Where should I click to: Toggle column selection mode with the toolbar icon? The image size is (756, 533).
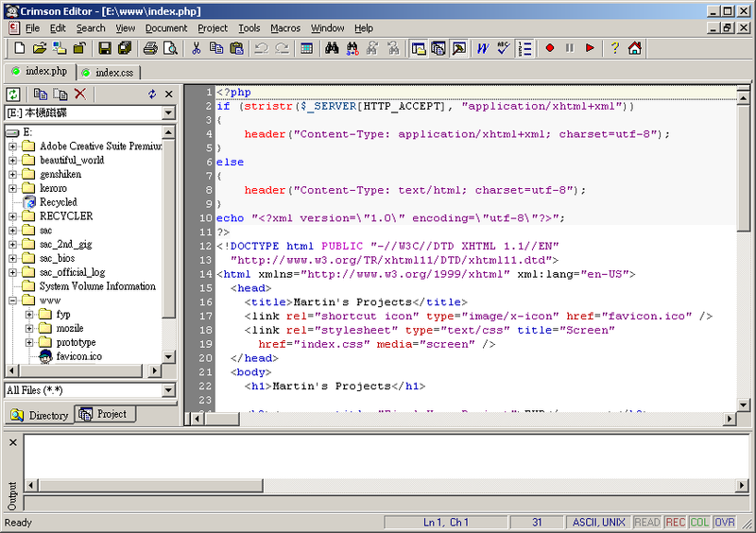306,48
